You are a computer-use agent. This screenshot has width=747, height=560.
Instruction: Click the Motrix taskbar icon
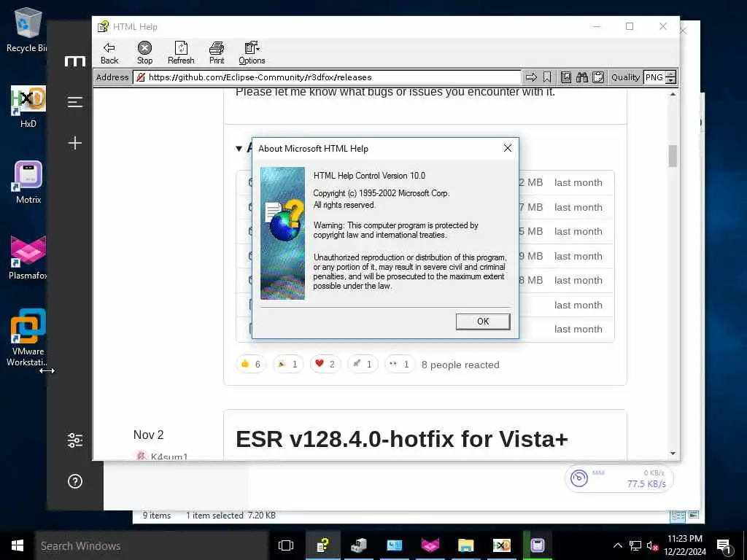(538, 545)
